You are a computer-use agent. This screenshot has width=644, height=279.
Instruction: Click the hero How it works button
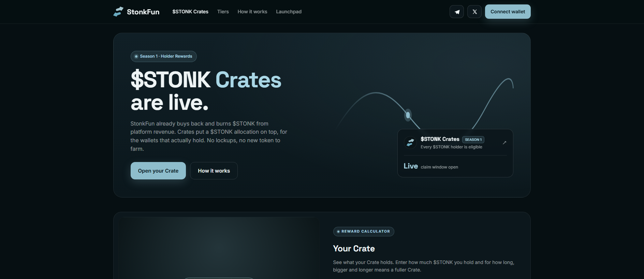[214, 171]
